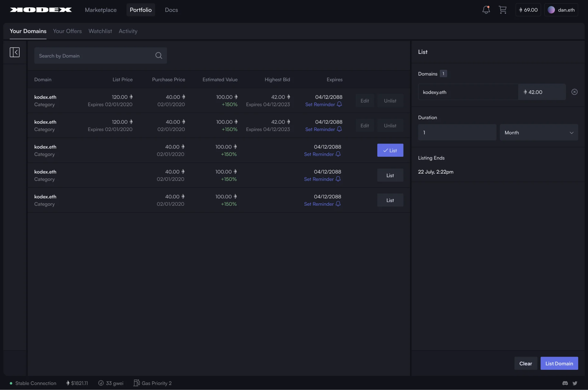Image resolution: width=588 pixels, height=390 pixels.
Task: Open the Portfolio menu
Action: (x=141, y=10)
